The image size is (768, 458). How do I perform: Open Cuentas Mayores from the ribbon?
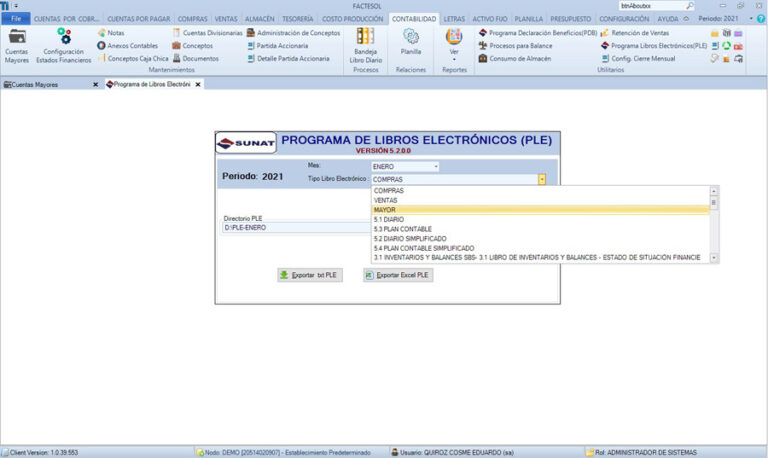point(17,44)
